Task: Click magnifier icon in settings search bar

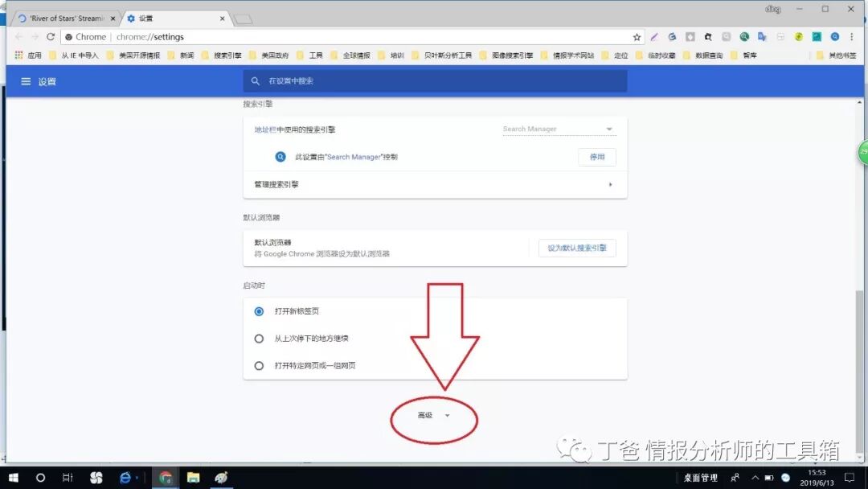Action: [x=256, y=81]
